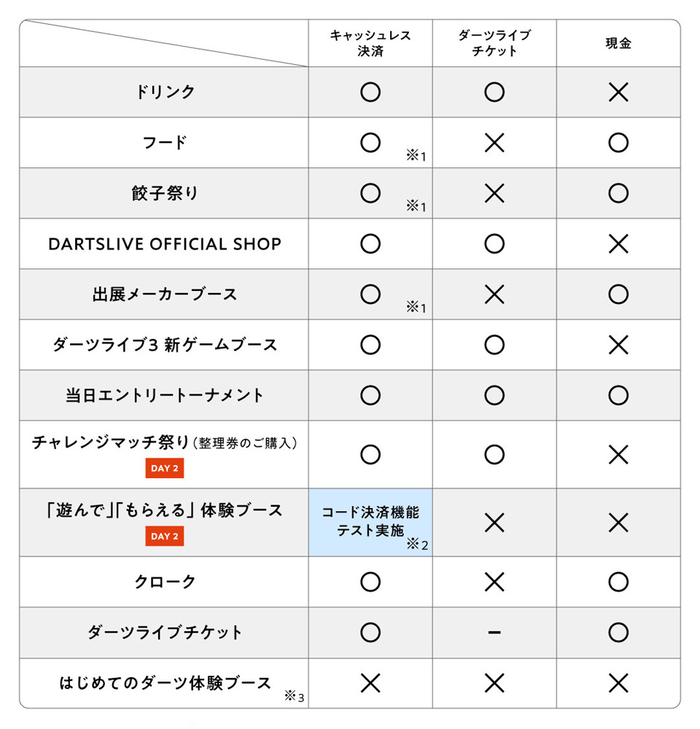This screenshot has width=700, height=729.
Task: Click the DAY 2 badge under チャレンジマッチ祭り
Action: click(x=165, y=468)
